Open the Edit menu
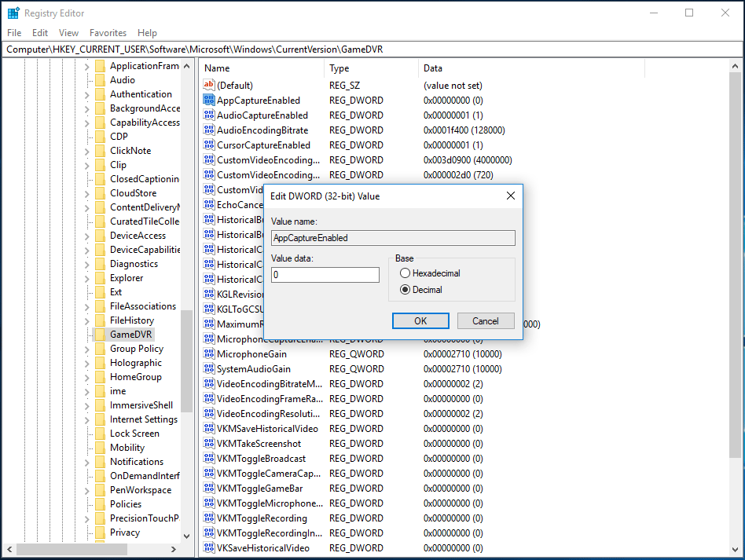Screen dimensions: 745x560 [x=40, y=33]
